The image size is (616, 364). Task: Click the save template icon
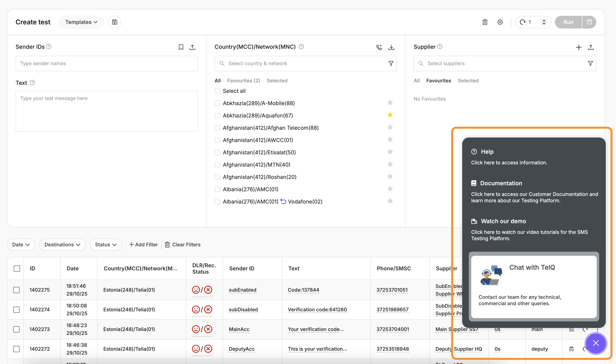coord(114,22)
